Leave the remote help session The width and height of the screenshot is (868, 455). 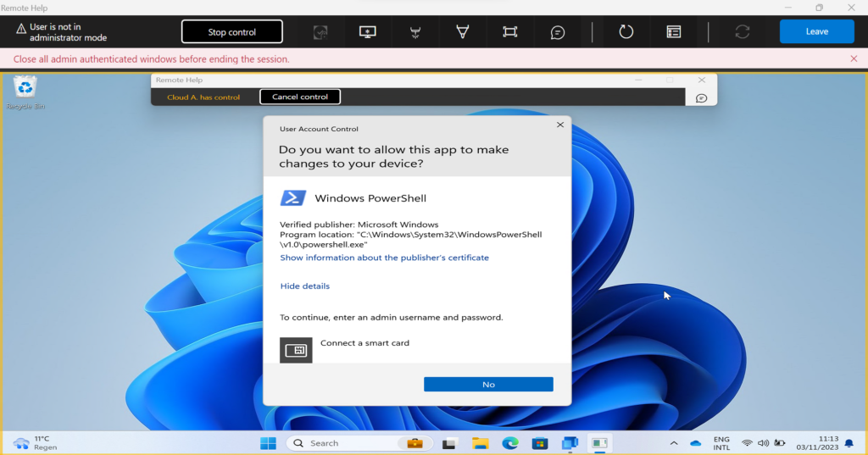point(816,31)
